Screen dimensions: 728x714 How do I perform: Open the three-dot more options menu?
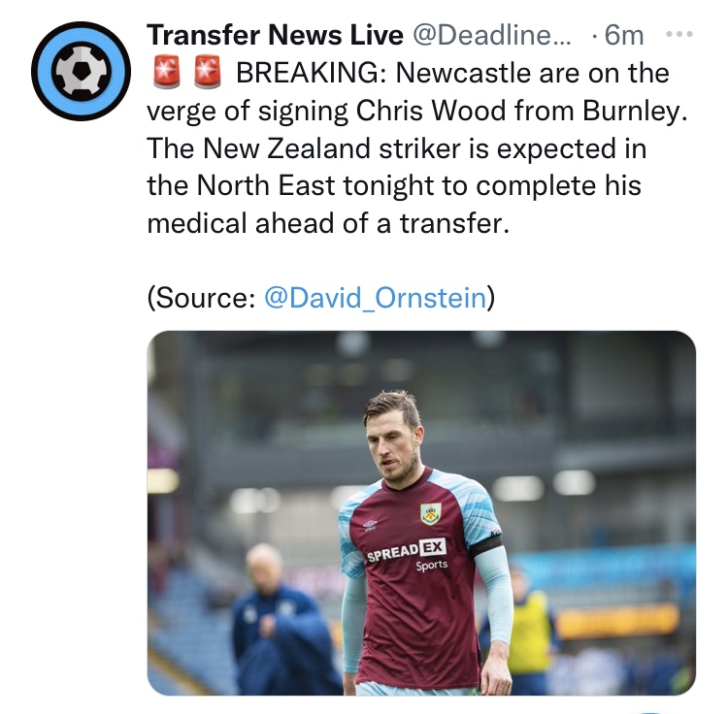coord(679,34)
